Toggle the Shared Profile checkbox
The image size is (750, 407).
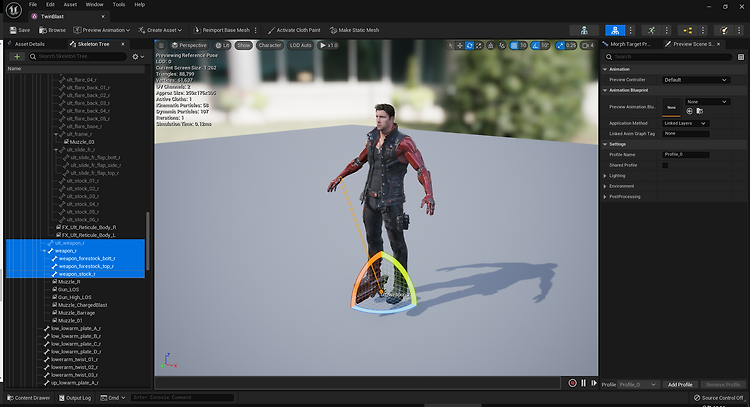[x=665, y=165]
